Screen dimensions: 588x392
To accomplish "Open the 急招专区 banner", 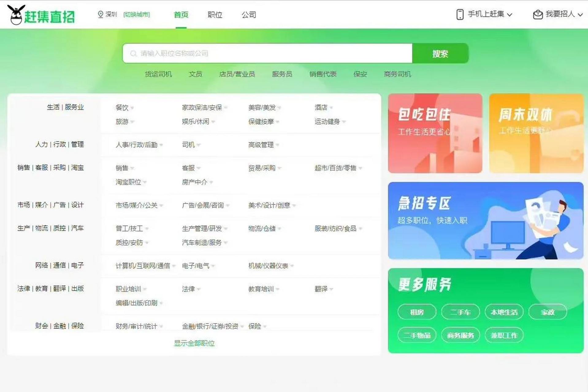I will tap(486, 221).
